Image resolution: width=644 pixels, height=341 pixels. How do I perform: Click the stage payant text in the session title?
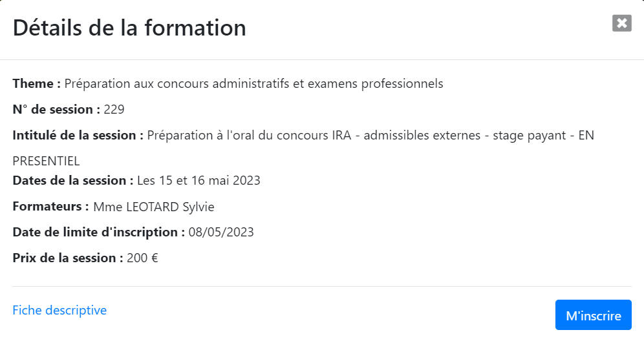pyautogui.click(x=530, y=136)
